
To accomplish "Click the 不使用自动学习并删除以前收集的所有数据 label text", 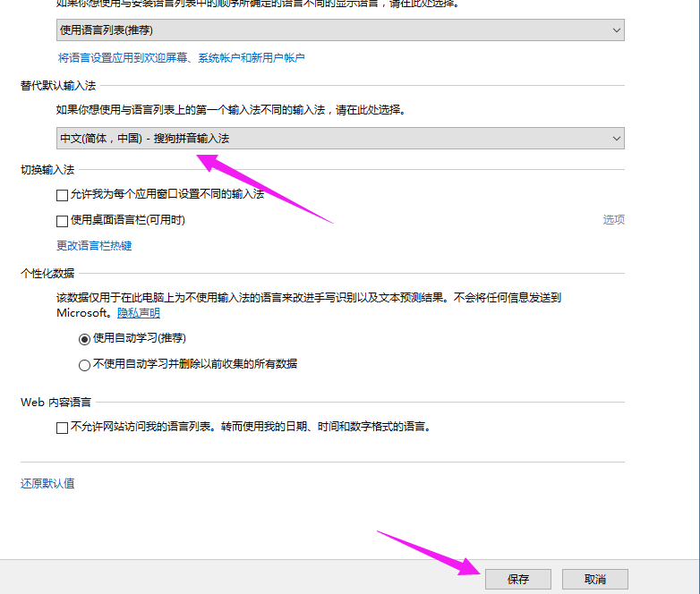I will coord(195,365).
